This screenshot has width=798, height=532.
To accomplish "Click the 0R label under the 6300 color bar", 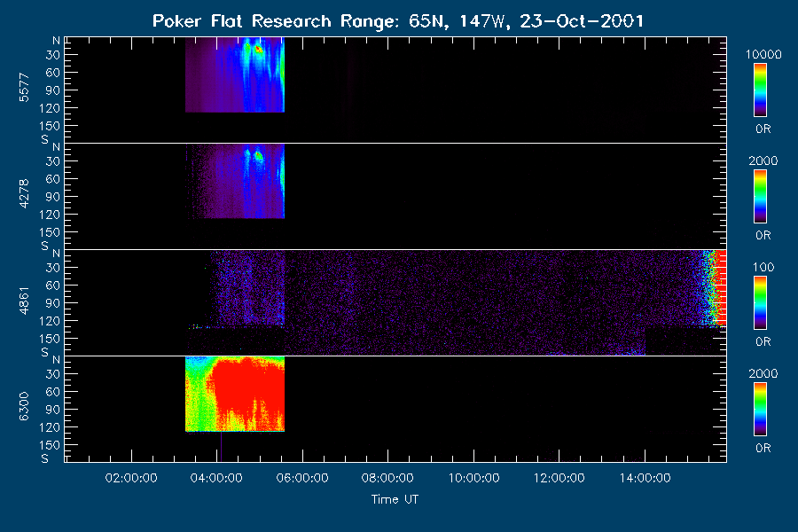I will pos(763,448).
